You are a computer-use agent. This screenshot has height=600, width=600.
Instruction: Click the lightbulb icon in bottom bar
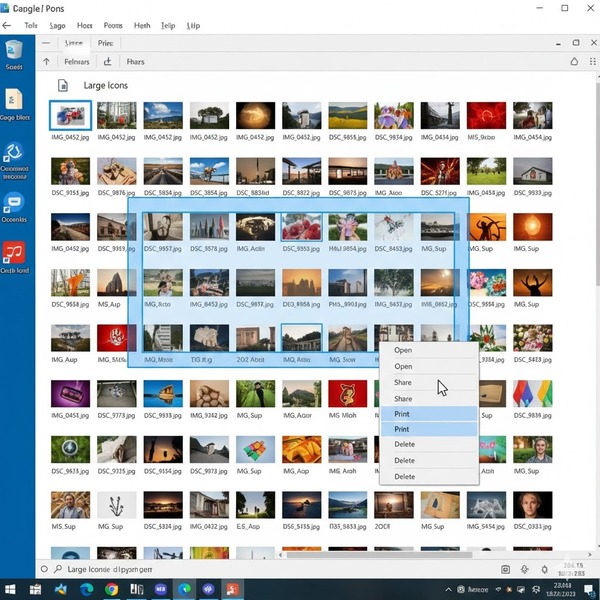coord(545,569)
